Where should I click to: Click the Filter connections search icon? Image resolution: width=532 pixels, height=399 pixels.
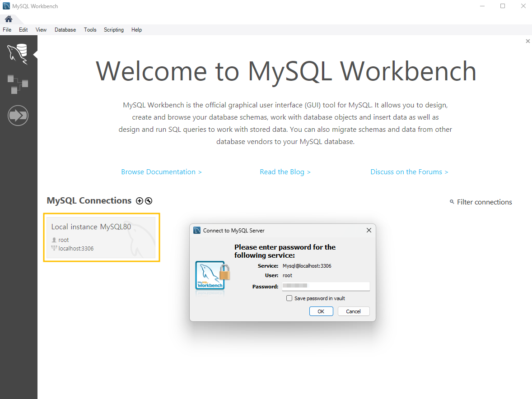[x=452, y=202]
